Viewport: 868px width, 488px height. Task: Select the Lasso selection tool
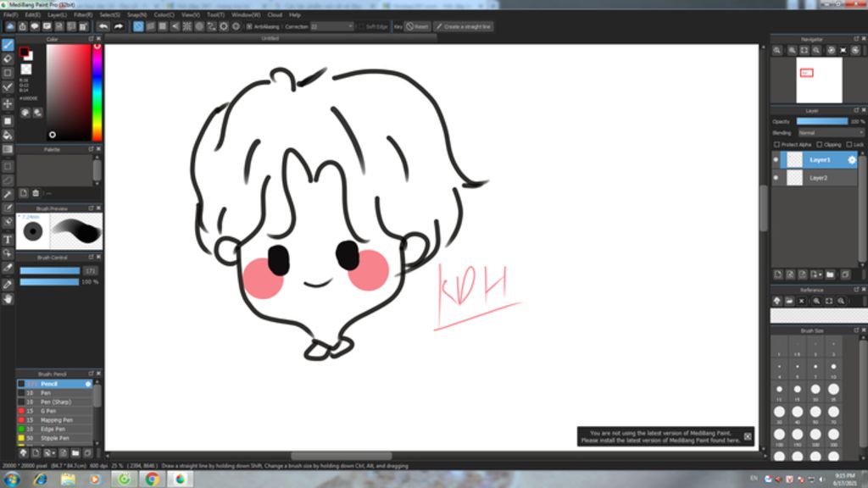coord(8,180)
